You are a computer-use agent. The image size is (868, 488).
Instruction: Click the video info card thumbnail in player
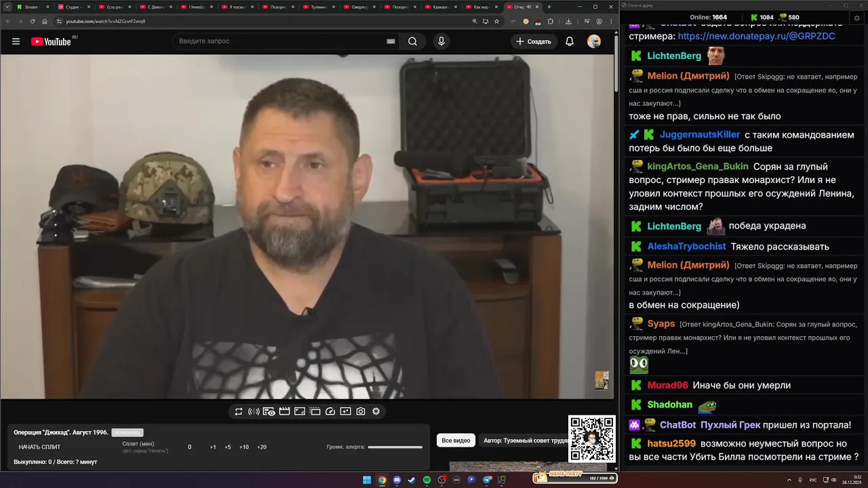[x=601, y=380]
